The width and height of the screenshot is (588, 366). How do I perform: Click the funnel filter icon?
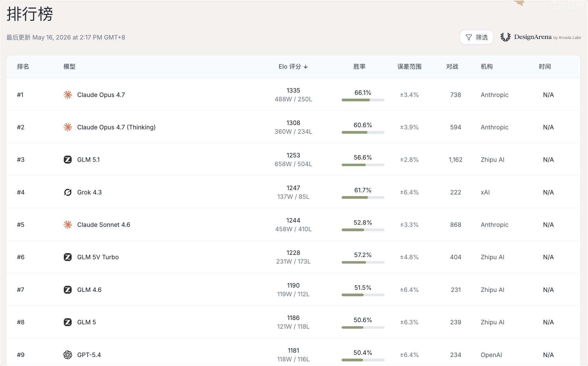[469, 37]
